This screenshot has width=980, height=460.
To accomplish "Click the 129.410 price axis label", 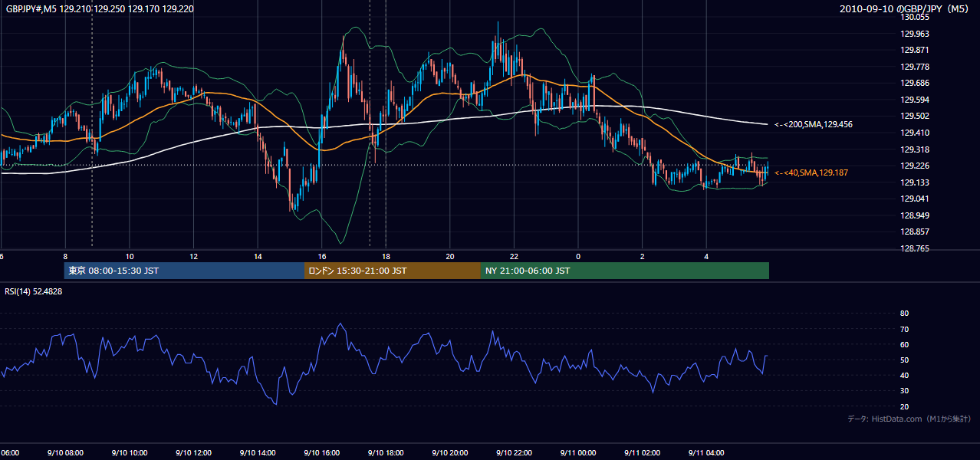I will [916, 133].
